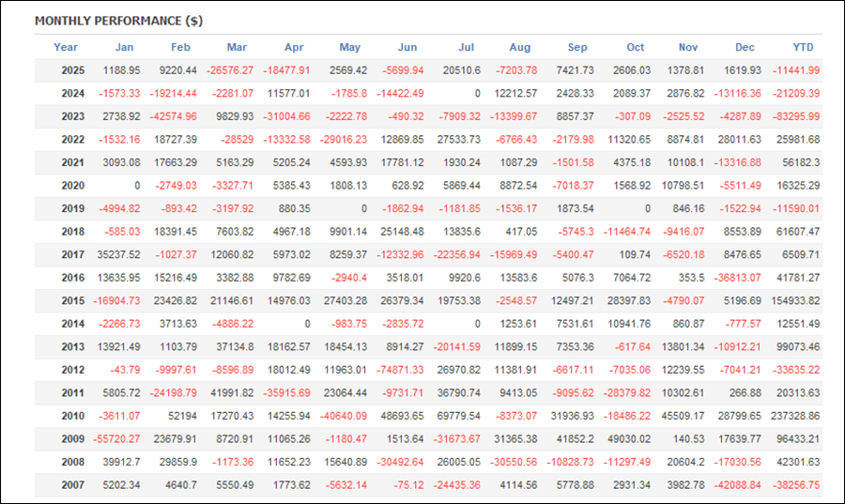Viewport: 845px width, 504px height.
Task: Select the Jan column header
Action: pyautogui.click(x=124, y=47)
